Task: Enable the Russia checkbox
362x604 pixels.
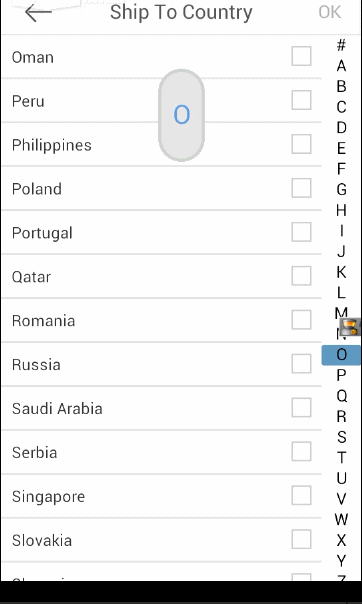Action: (301, 364)
